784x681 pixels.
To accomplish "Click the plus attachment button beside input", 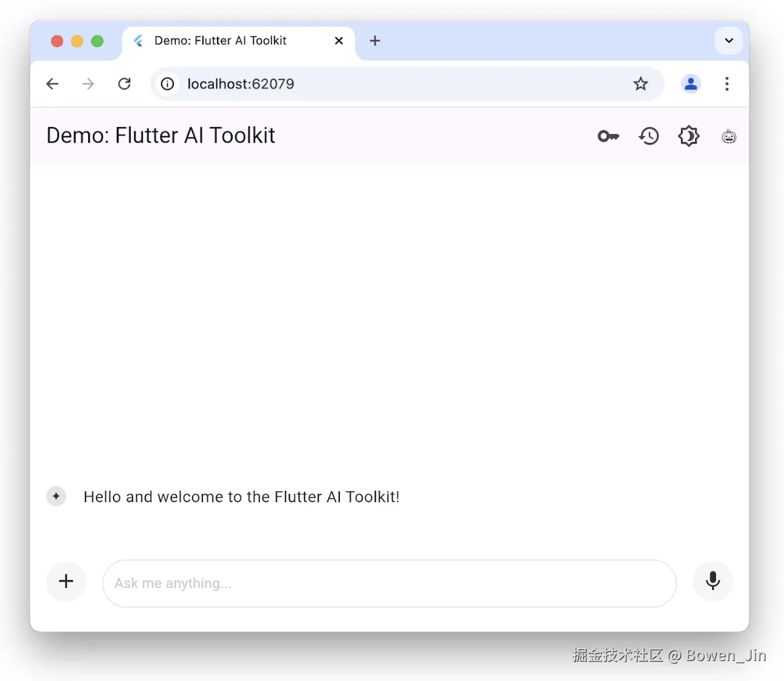I will pos(66,581).
